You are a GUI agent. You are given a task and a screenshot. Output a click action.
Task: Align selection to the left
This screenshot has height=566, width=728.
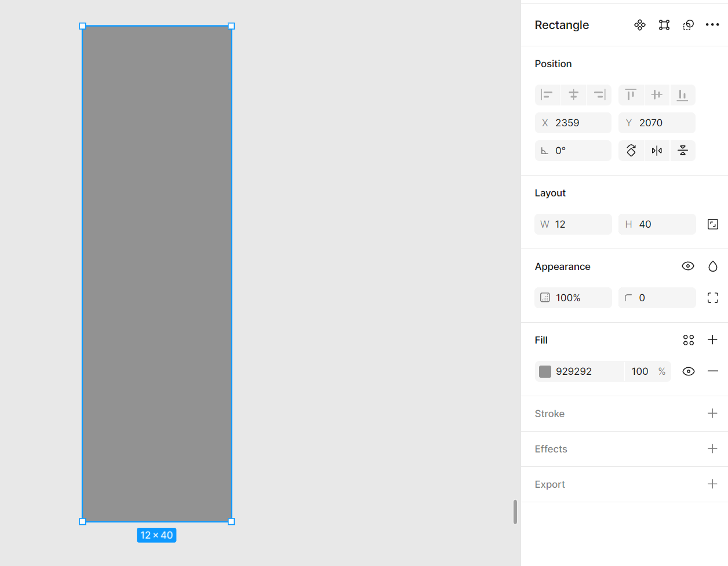point(547,95)
